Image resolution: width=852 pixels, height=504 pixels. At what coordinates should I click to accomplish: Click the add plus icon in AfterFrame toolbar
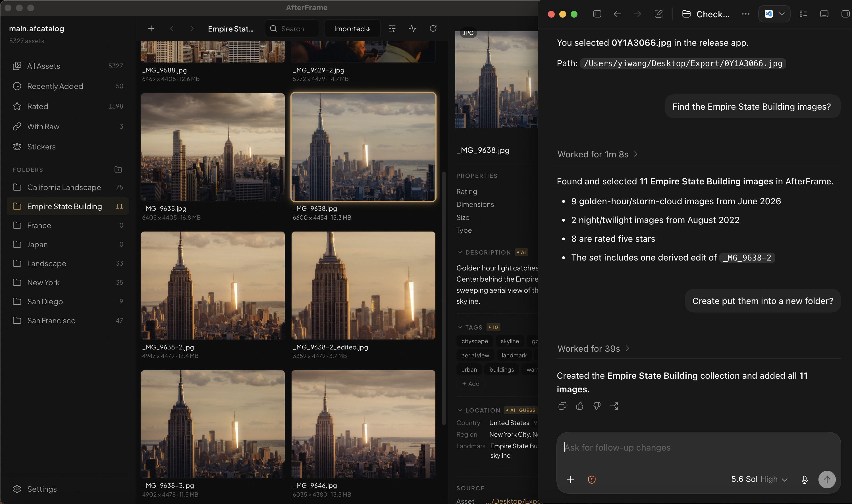click(151, 28)
